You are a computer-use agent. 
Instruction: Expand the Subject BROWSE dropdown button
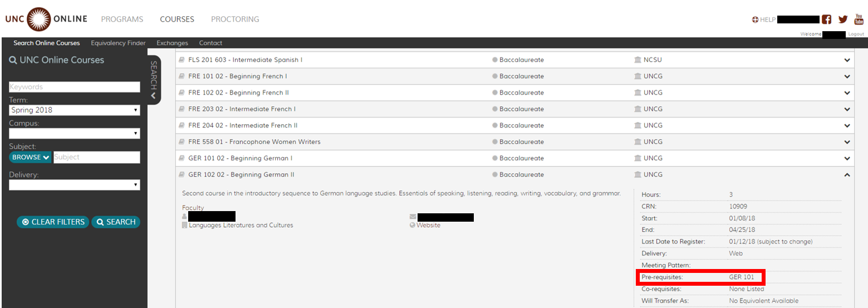point(30,158)
